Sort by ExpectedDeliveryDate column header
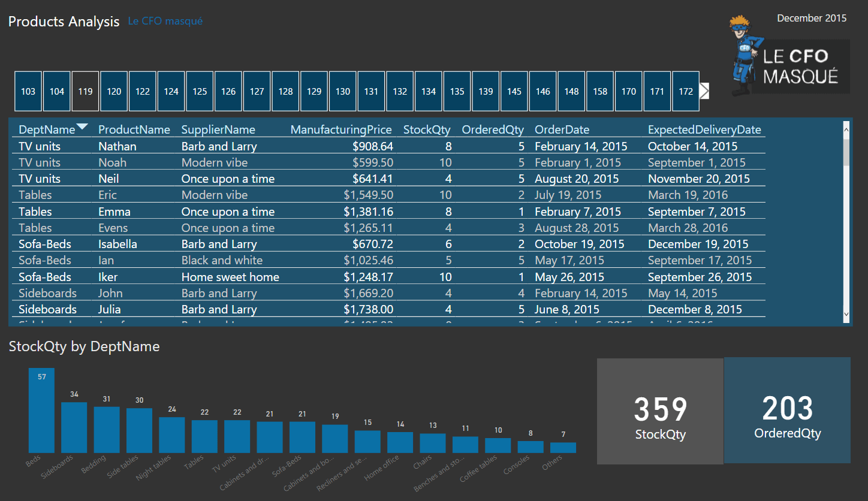This screenshot has height=501, width=868. click(x=704, y=129)
